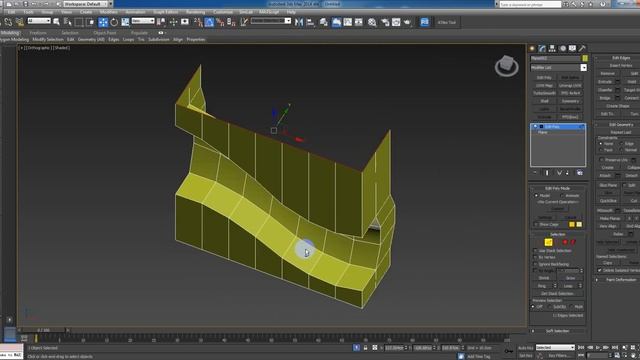Toggle the Preserve UVs checkbox
This screenshot has height=360, width=640.
click(x=601, y=160)
